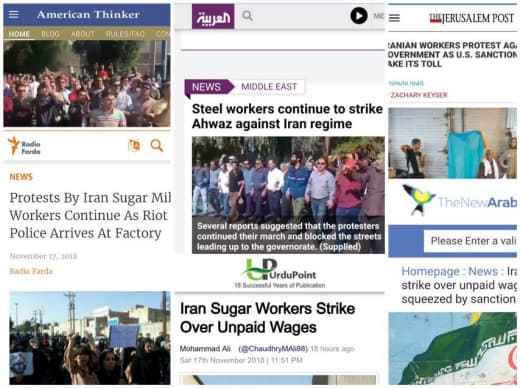Click the purple NEWS tag
This screenshot has height=388, width=520.
click(207, 87)
